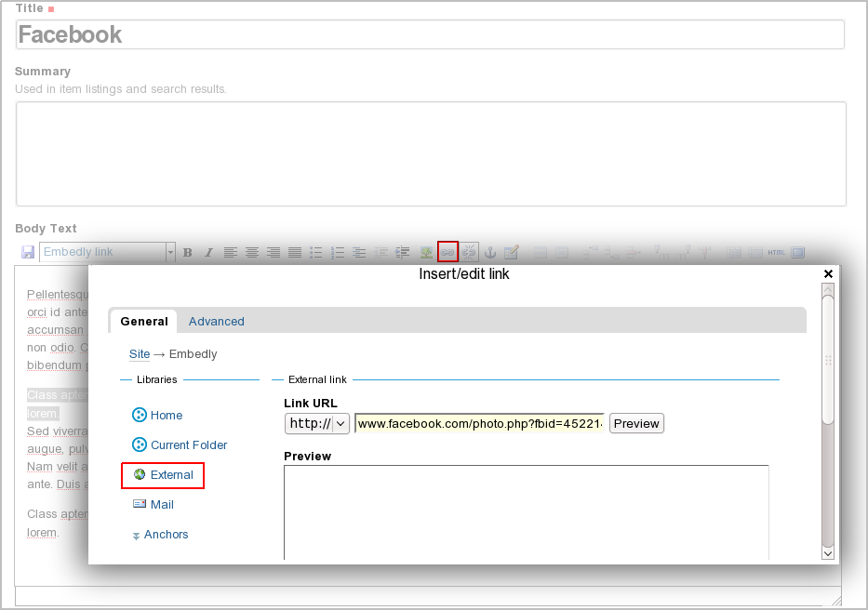Toggle italic formatting
Viewport: 868px width, 610px height.
pyautogui.click(x=208, y=252)
